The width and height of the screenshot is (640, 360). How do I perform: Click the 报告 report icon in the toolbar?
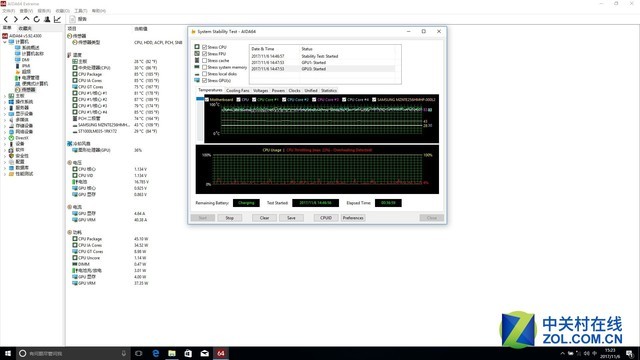[x=73, y=19]
